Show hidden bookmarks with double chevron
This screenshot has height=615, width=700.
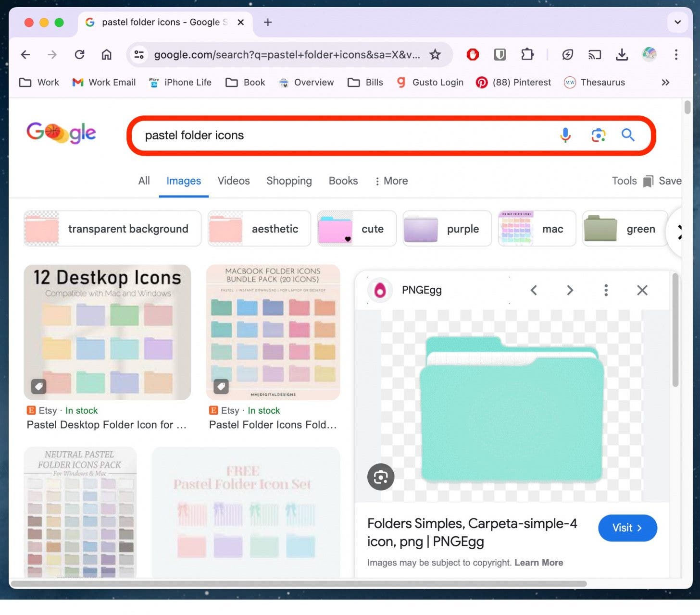point(665,83)
